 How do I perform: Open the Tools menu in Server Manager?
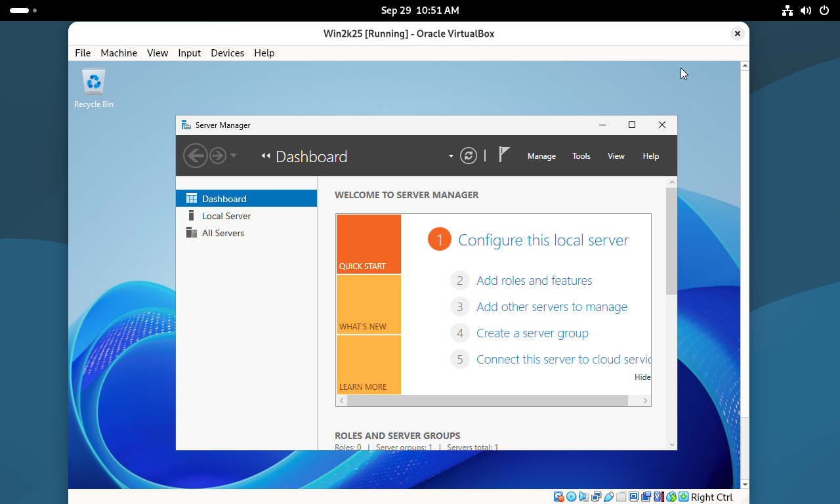pos(581,156)
